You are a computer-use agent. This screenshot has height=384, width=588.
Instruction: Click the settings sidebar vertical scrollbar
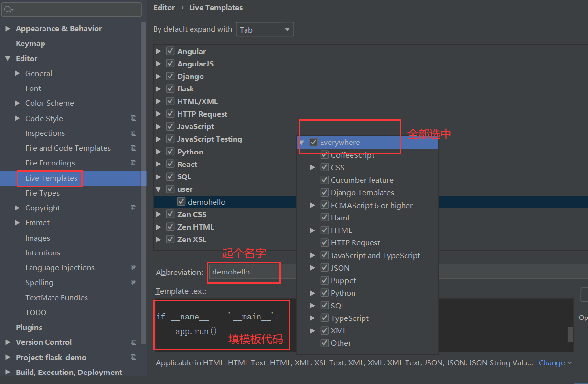(x=144, y=182)
